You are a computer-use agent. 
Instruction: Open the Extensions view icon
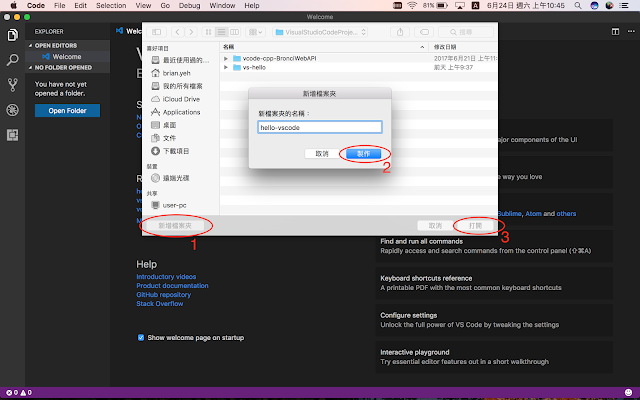click(x=12, y=135)
